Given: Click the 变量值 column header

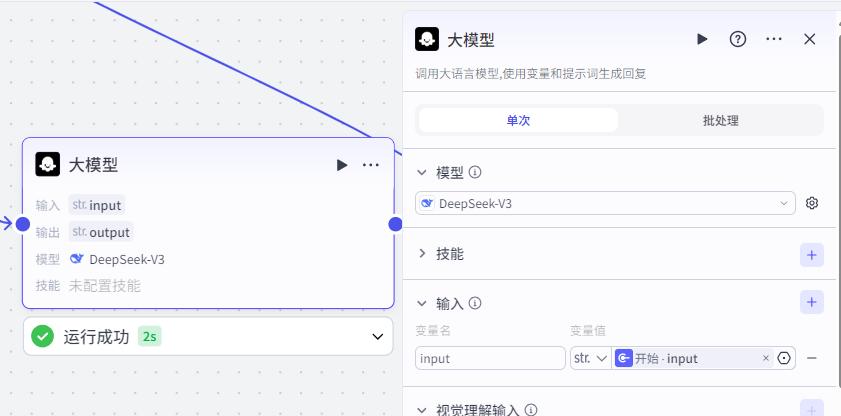Looking at the screenshot, I should click(x=588, y=331).
